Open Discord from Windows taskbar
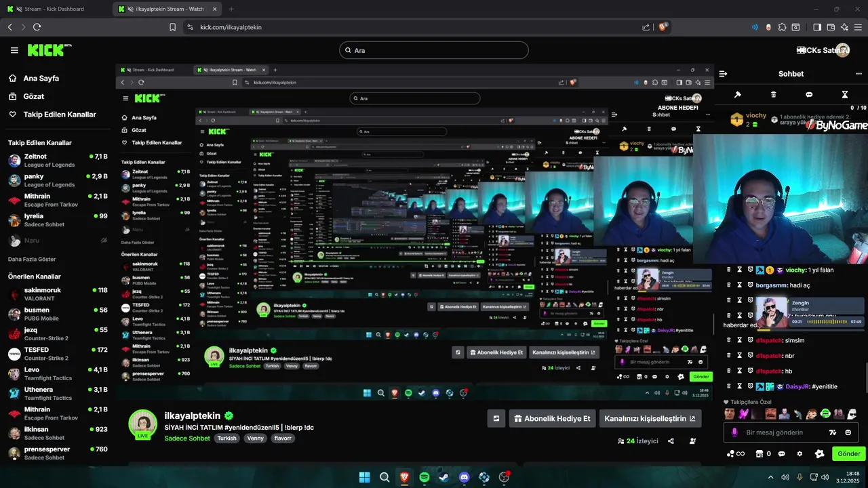Image resolution: width=868 pixels, height=488 pixels. [464, 477]
